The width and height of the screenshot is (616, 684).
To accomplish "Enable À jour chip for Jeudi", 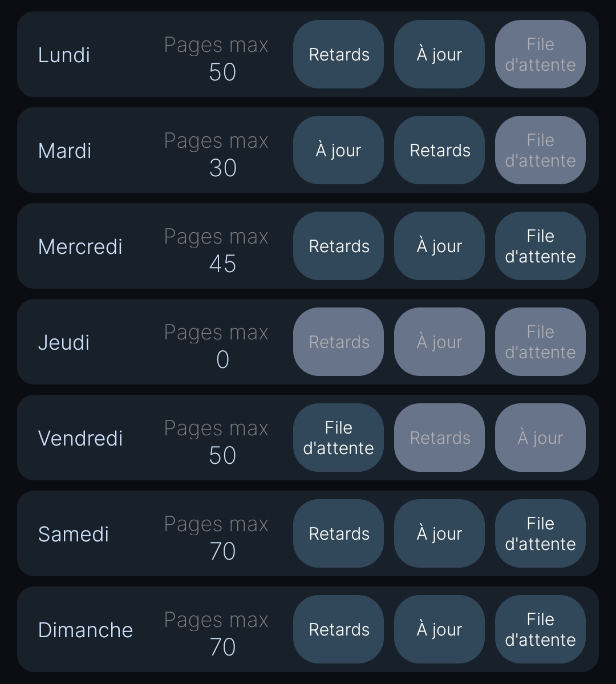I will [439, 342].
